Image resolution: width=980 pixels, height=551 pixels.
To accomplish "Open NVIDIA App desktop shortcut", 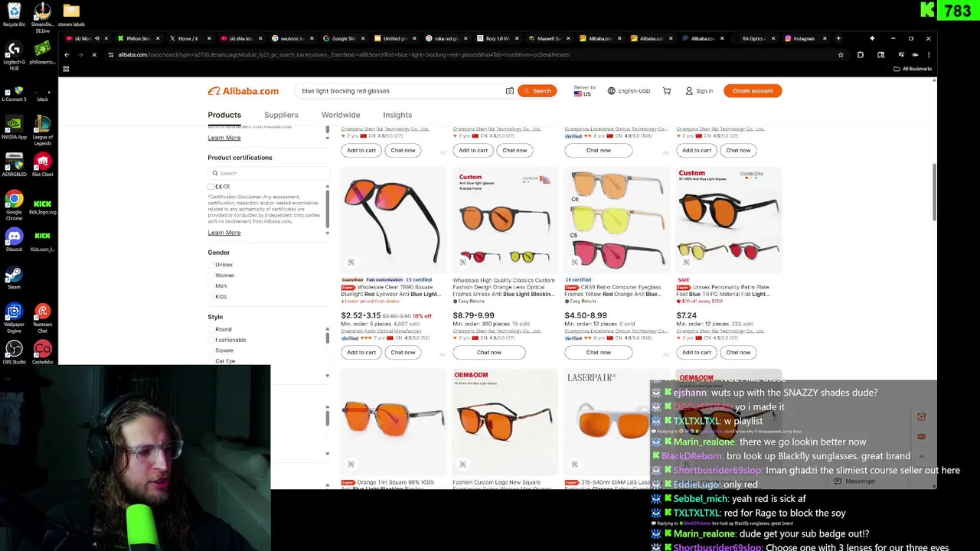I will [x=14, y=127].
